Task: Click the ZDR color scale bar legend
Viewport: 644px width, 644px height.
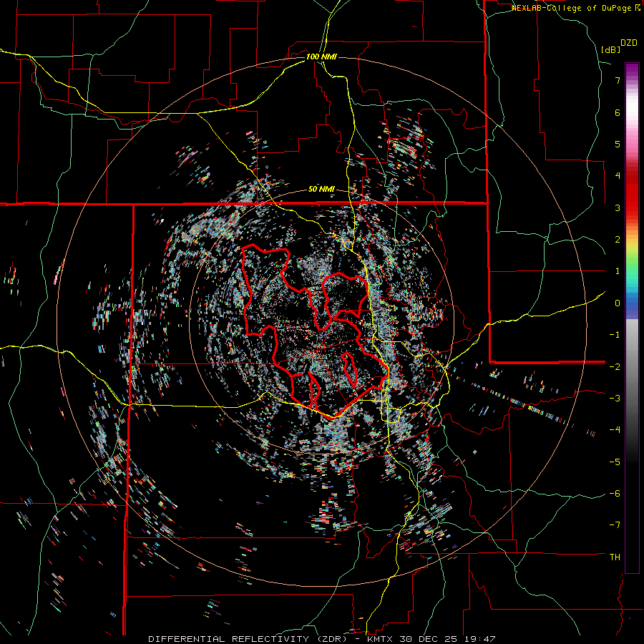Action: pyautogui.click(x=632, y=318)
